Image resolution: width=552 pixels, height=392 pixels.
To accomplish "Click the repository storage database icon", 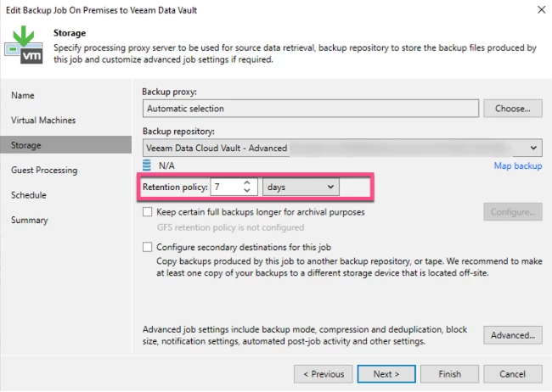I will coord(147,165).
